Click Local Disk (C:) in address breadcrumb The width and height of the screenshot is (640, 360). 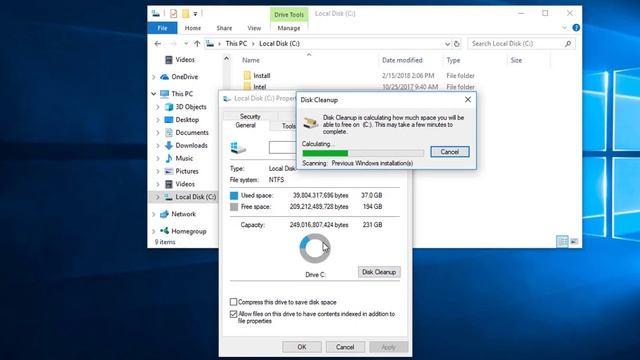tap(279, 44)
